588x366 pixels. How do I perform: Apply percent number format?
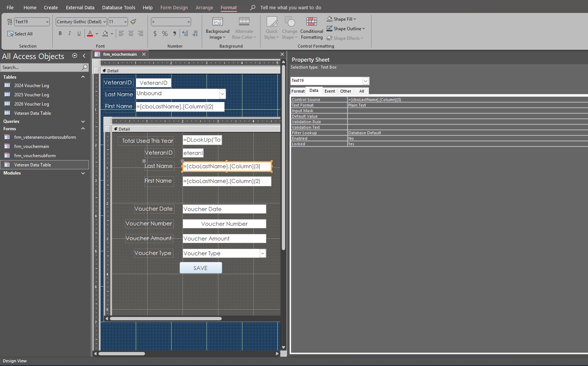165,34
